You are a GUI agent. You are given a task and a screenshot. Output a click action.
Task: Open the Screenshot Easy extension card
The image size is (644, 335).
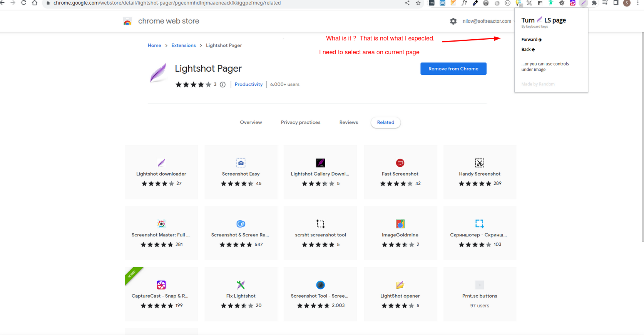pyautogui.click(x=241, y=172)
